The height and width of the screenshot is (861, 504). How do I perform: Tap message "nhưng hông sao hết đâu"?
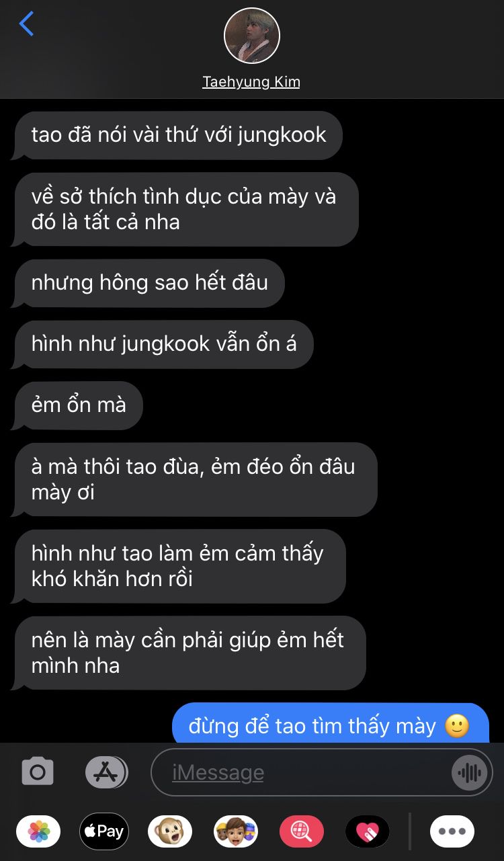coord(149,283)
